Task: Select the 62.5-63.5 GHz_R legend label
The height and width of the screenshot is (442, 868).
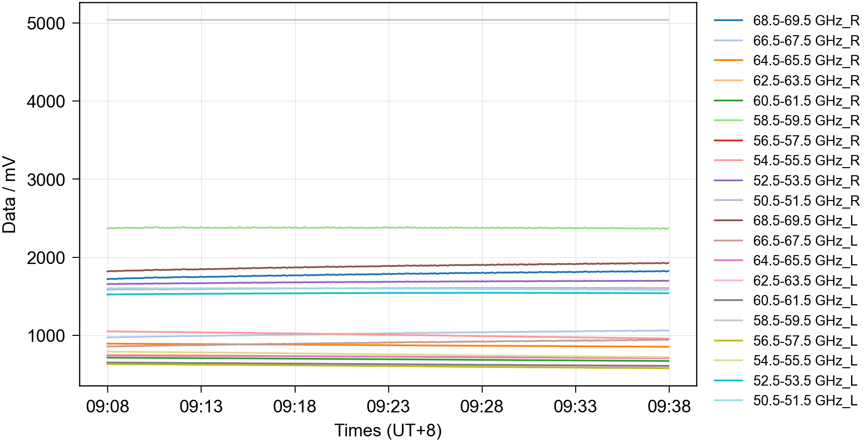Action: tap(805, 81)
